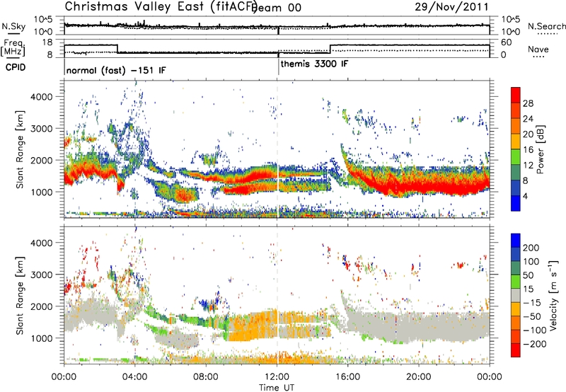Click the 28 label on the Power colorbar
566x392 pixels.
click(x=528, y=103)
